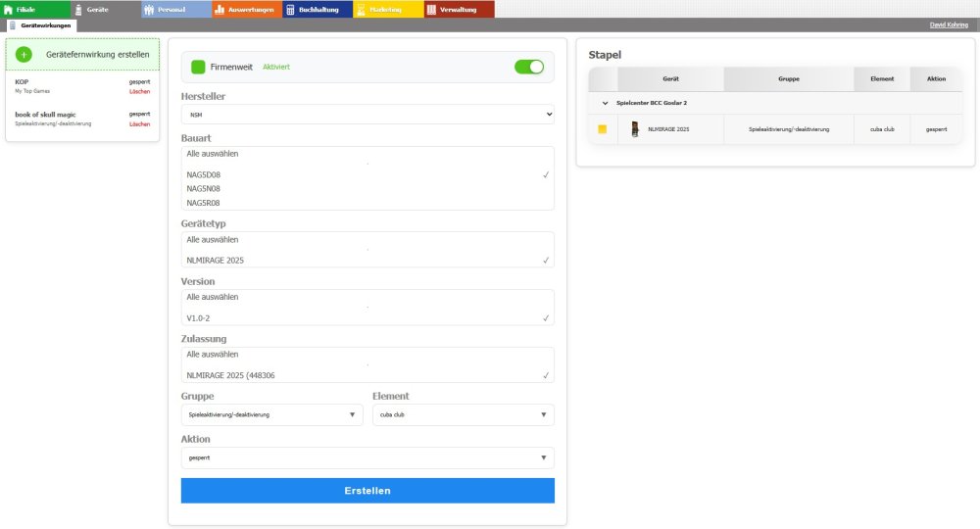Click the Personal people icon
Image resolution: width=980 pixels, height=529 pixels.
point(149,10)
